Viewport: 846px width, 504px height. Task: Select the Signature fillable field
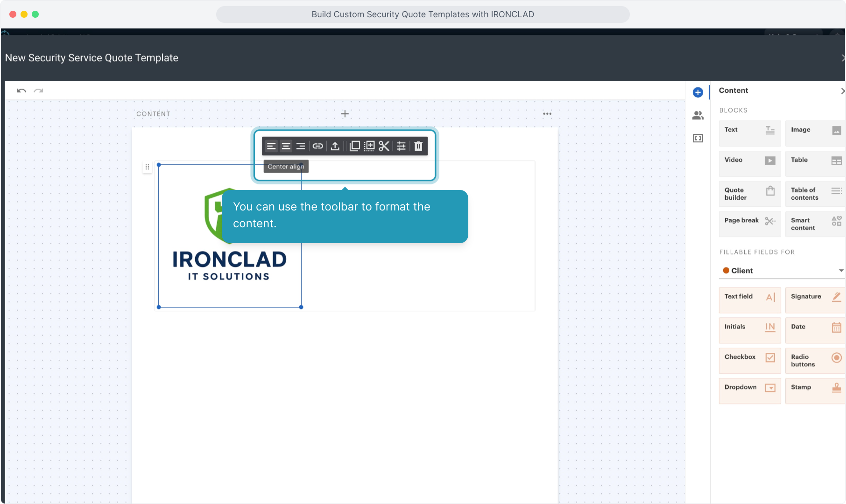pos(815,300)
